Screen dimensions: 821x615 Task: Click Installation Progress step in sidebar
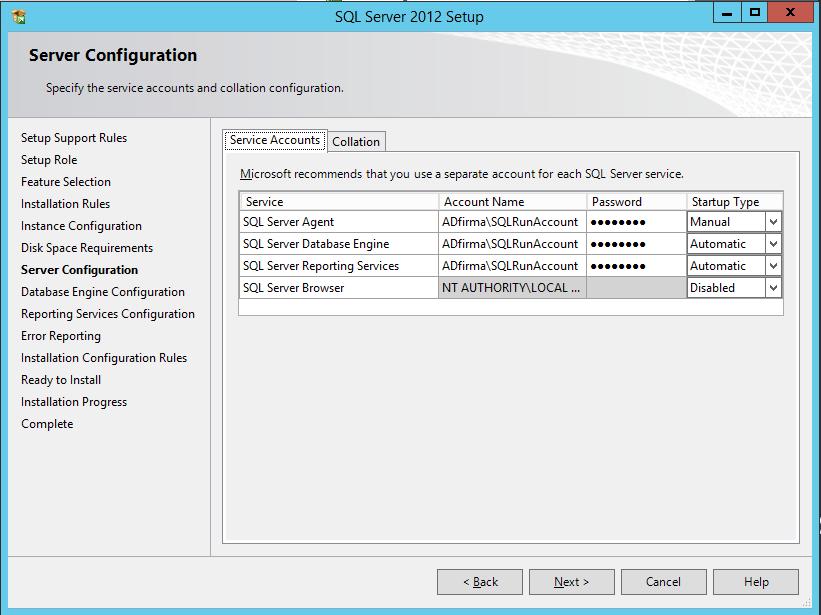coord(74,401)
